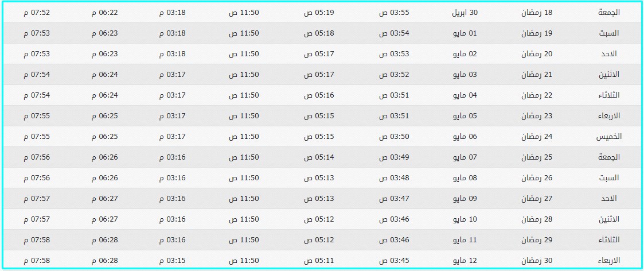Select the 01 مايو date cell

pyautogui.click(x=465, y=33)
